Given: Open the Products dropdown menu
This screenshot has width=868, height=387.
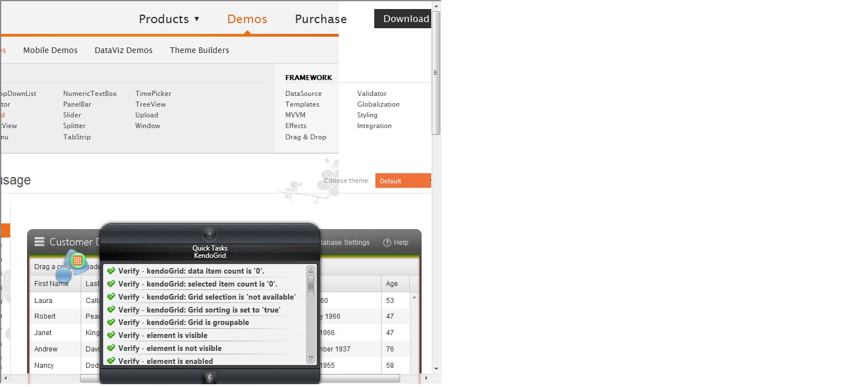Looking at the screenshot, I should point(169,19).
